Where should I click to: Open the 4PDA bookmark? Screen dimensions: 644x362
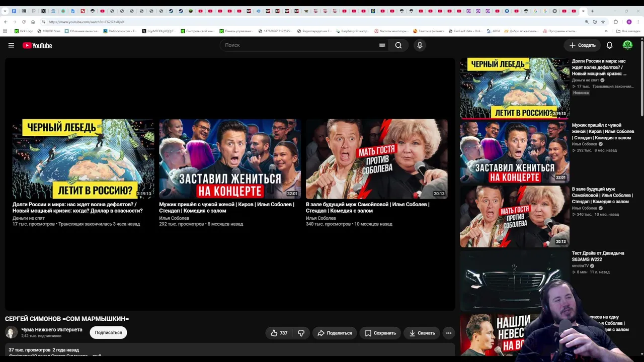click(494, 31)
